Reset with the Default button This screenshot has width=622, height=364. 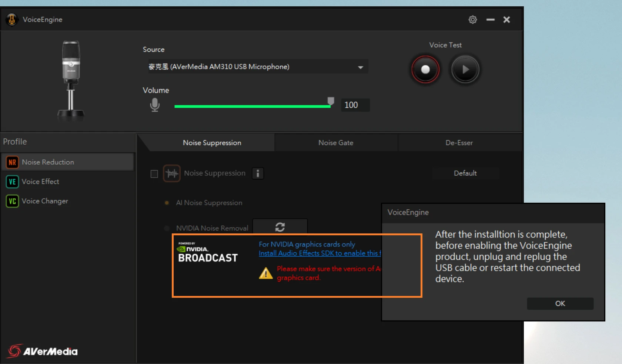[x=465, y=173]
